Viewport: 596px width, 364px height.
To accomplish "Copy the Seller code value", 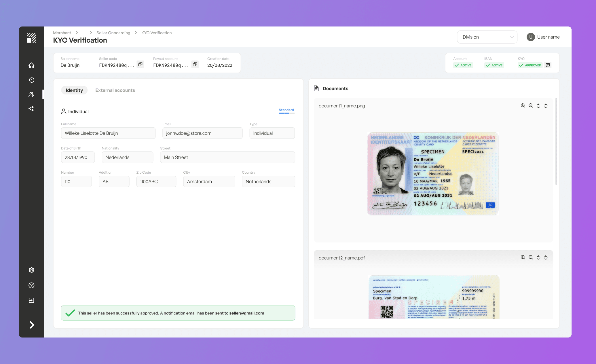I will [x=140, y=64].
